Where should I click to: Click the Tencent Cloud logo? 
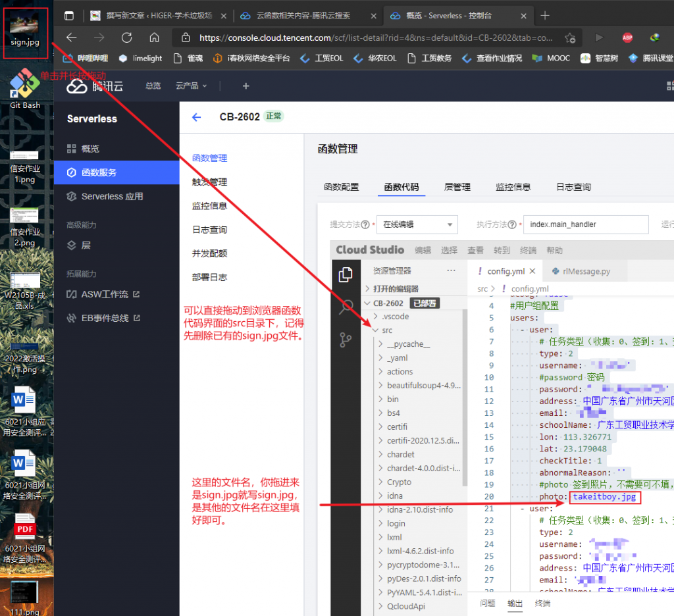coord(95,86)
